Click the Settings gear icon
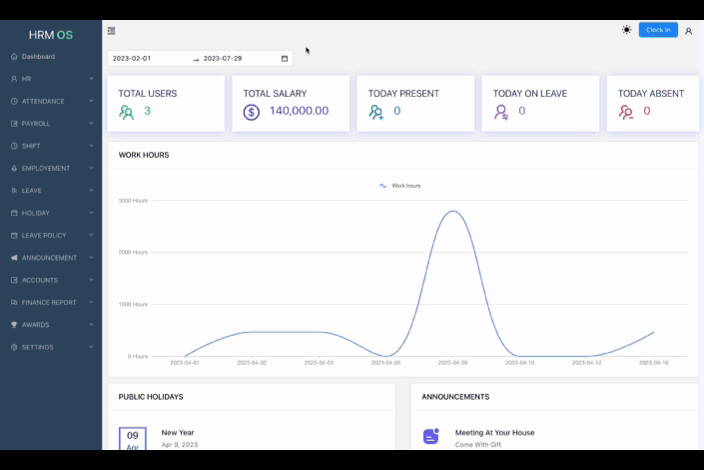The image size is (704, 470). click(14, 347)
